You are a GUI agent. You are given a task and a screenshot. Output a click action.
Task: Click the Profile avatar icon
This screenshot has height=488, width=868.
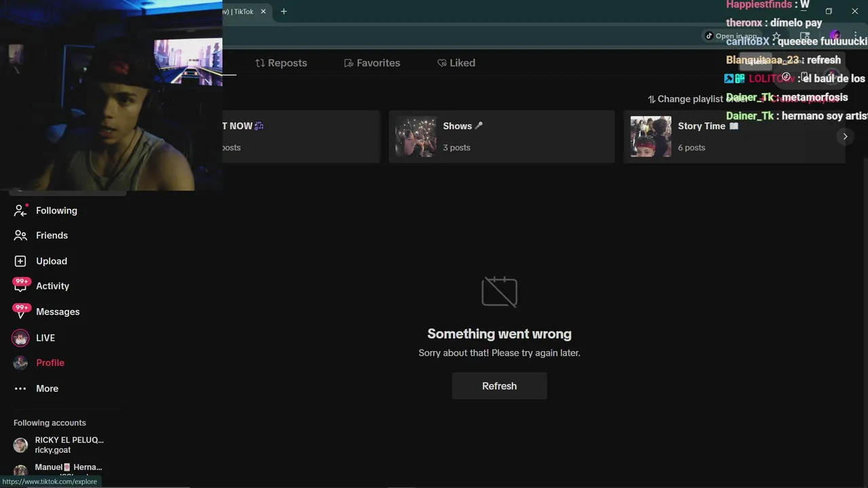(20, 363)
